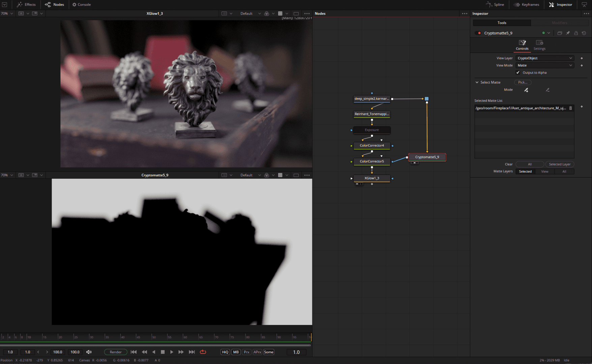Switch to the Settings tab
The image size is (592, 364).
[x=539, y=45]
